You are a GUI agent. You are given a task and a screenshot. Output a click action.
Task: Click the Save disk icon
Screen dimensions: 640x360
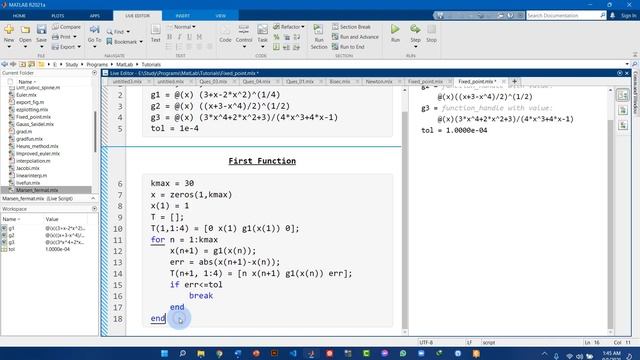[x=41, y=30]
